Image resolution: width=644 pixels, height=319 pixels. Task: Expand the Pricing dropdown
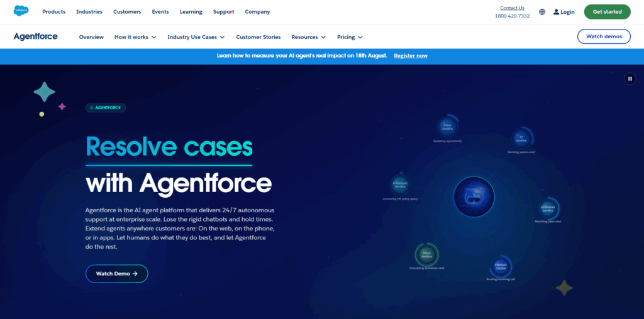(x=350, y=37)
